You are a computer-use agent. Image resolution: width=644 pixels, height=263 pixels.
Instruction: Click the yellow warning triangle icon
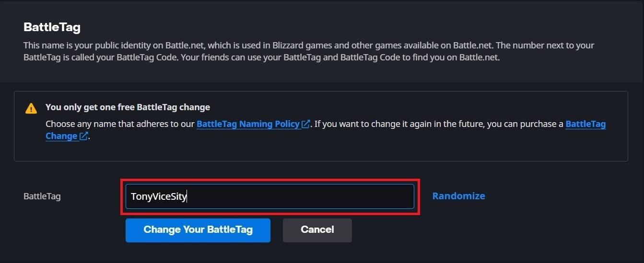coord(31,108)
